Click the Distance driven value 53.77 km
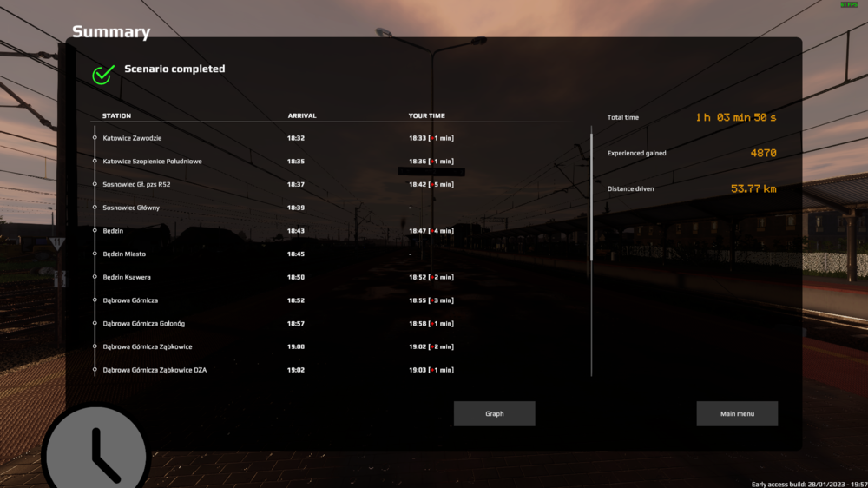 (753, 189)
